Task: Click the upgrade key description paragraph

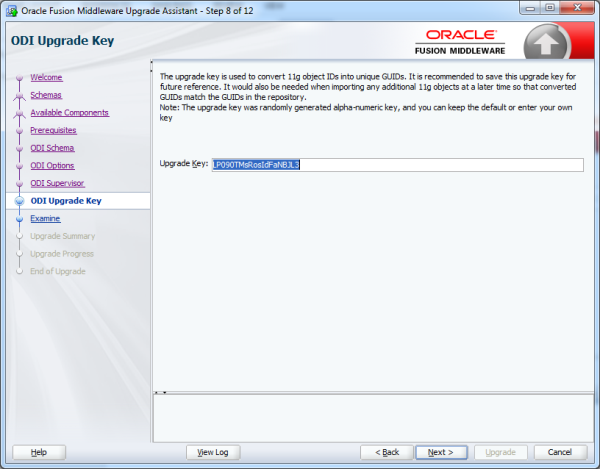Action: pos(368,87)
